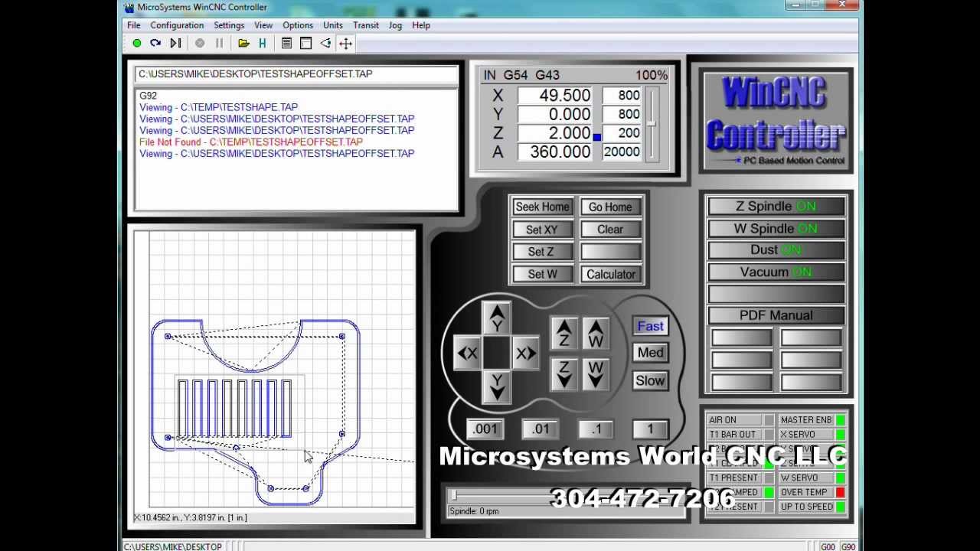Click the Set Z button
Image resolution: width=980 pixels, height=551 pixels.
pyautogui.click(x=542, y=252)
